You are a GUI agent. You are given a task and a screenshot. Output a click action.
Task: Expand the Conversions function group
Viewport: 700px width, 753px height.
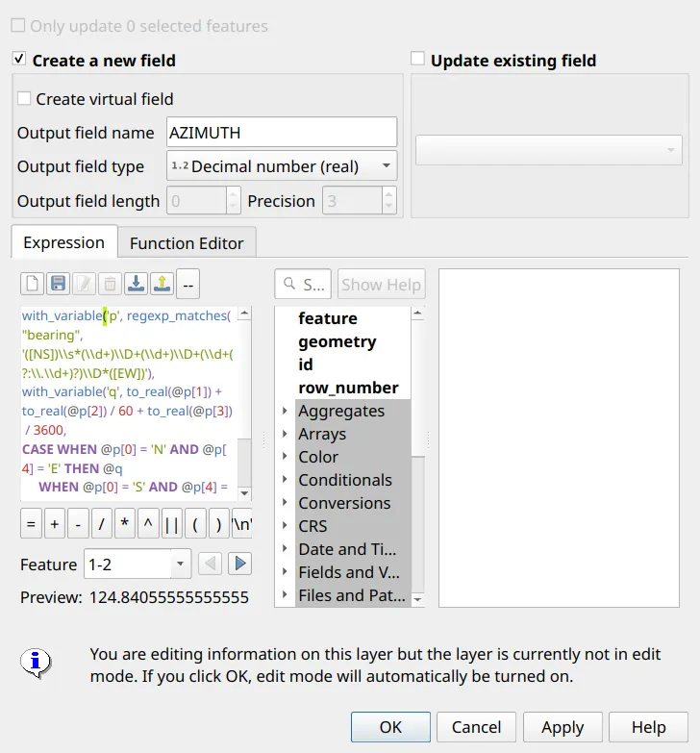[x=285, y=503]
